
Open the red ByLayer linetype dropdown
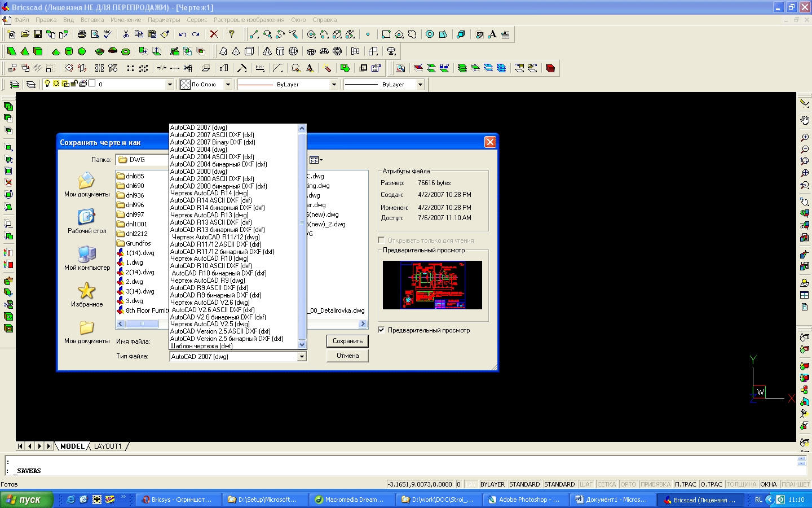(x=334, y=84)
